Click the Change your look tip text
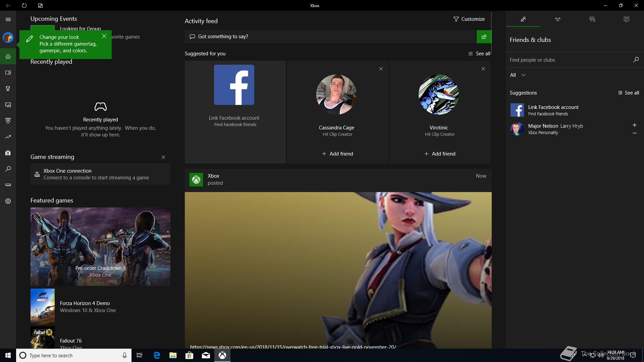 click(x=68, y=44)
